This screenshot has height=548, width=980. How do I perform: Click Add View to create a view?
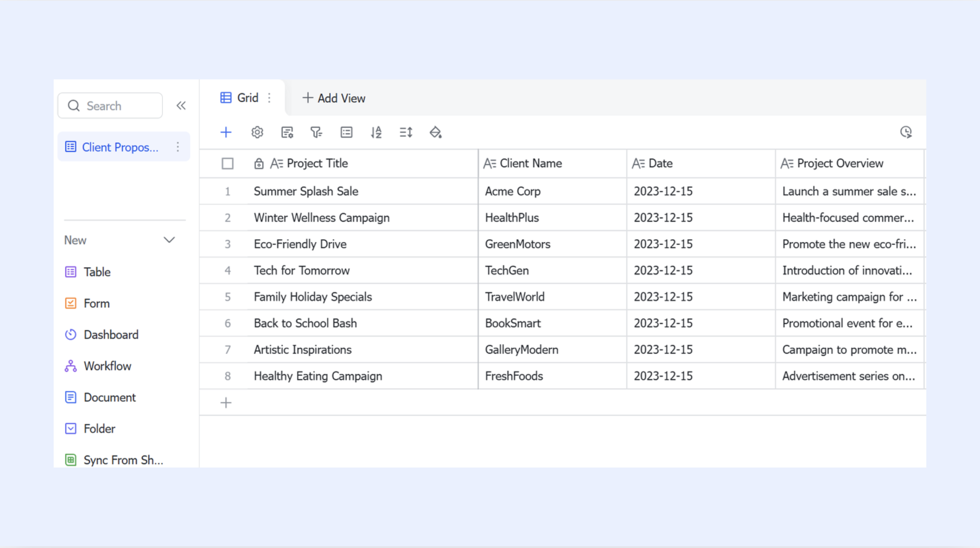tap(334, 98)
